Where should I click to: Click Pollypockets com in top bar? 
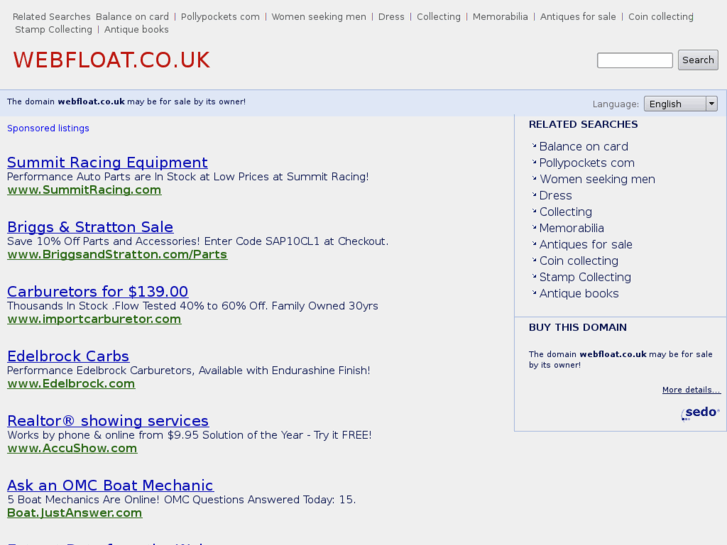coord(220,17)
